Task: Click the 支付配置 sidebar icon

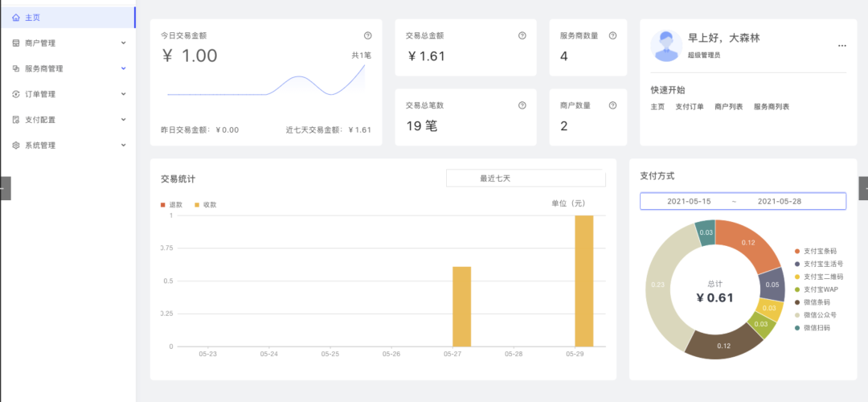Action: click(16, 120)
